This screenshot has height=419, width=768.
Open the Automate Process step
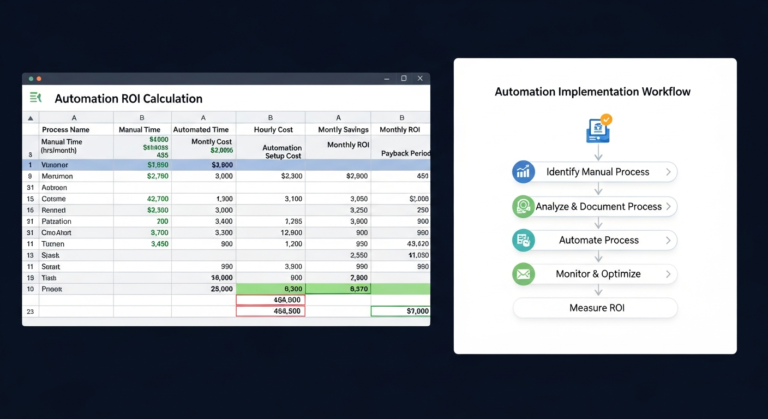(x=595, y=240)
